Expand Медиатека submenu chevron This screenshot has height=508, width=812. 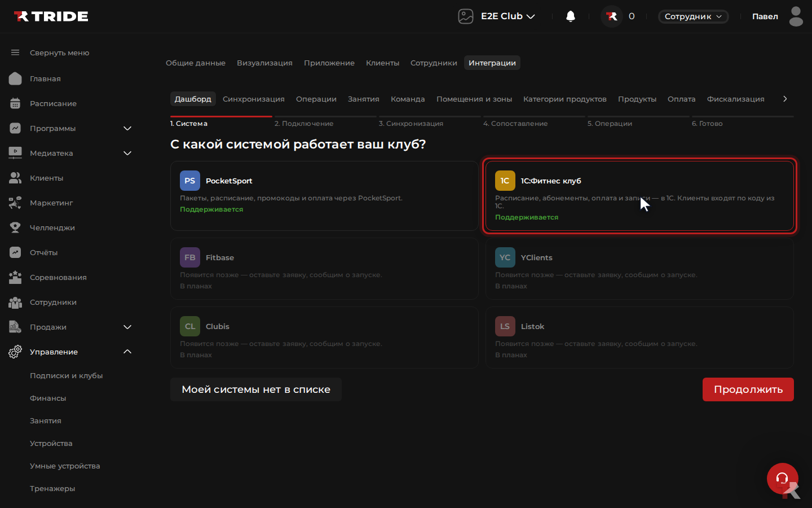(127, 153)
